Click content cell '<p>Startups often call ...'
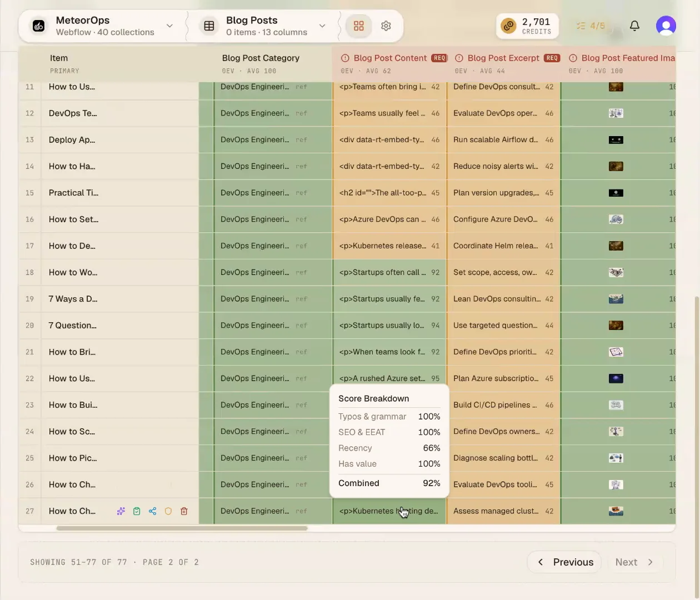The width and height of the screenshot is (700, 600). click(389, 272)
